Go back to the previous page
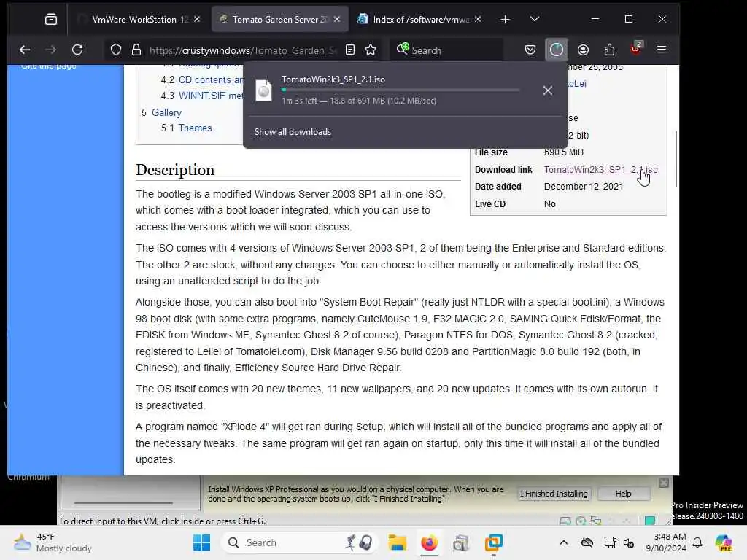747x560 pixels. click(x=25, y=50)
